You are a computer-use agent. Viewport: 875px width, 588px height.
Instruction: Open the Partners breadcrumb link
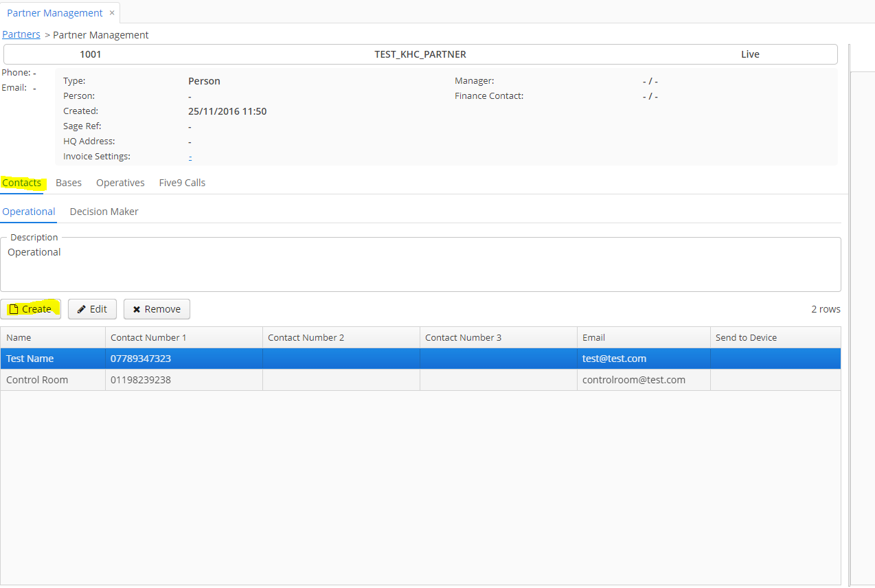pos(21,34)
